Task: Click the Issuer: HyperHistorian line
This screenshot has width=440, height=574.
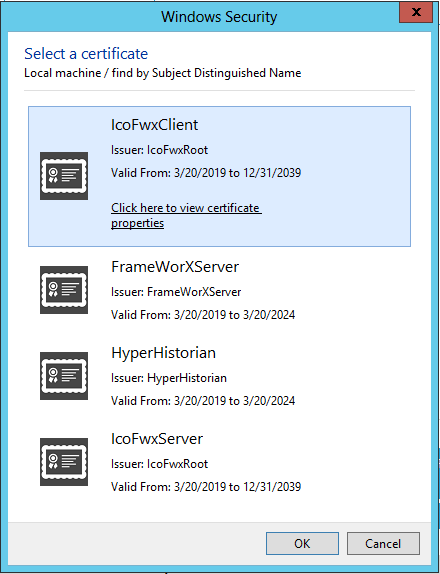Action: [x=169, y=378]
